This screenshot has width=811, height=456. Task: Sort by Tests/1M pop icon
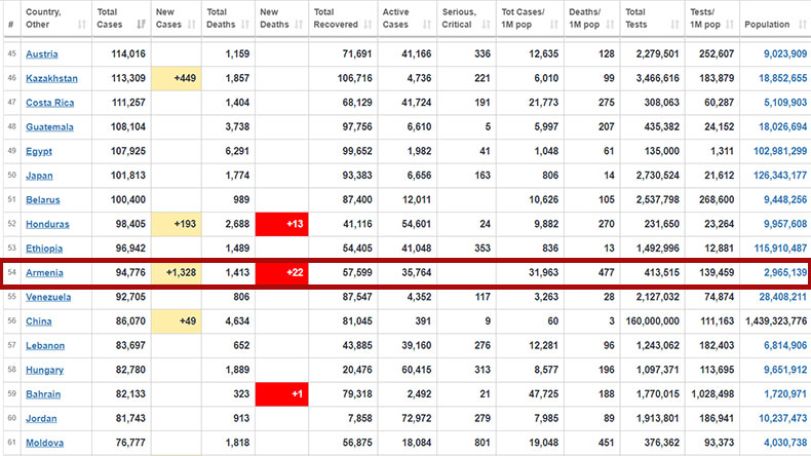pyautogui.click(x=730, y=24)
